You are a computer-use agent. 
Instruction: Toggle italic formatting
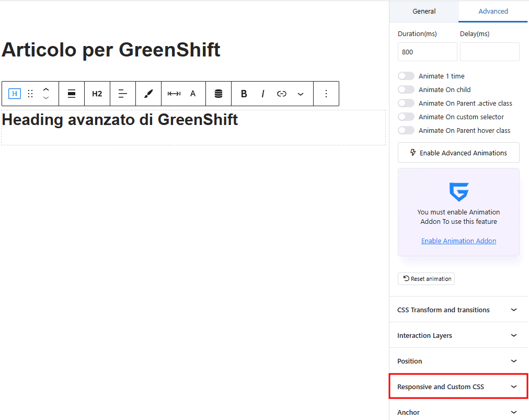click(263, 94)
